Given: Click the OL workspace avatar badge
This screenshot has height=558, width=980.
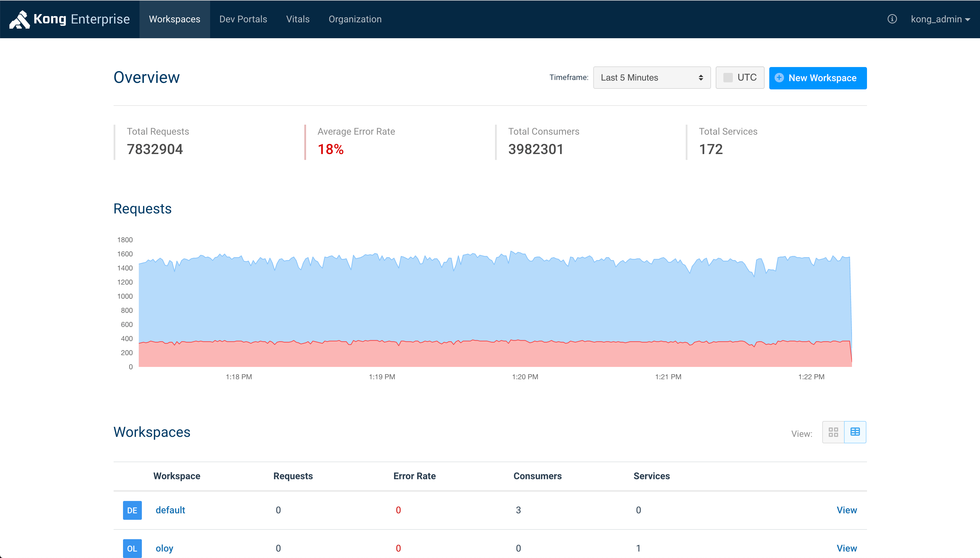Looking at the screenshot, I should pos(132,548).
